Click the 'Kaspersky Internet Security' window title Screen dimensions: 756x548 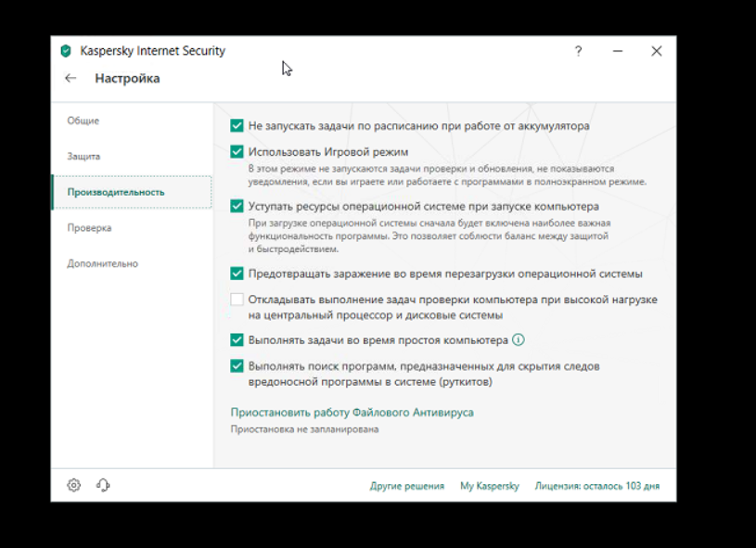pos(152,51)
